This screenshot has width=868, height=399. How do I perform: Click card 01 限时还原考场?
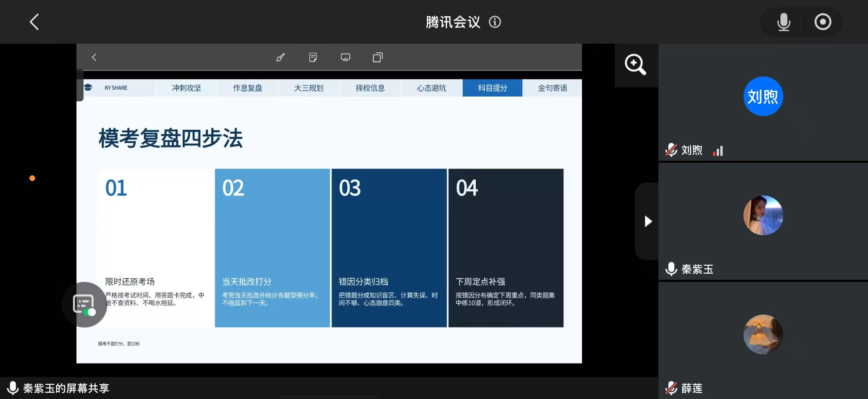pyautogui.click(x=156, y=248)
